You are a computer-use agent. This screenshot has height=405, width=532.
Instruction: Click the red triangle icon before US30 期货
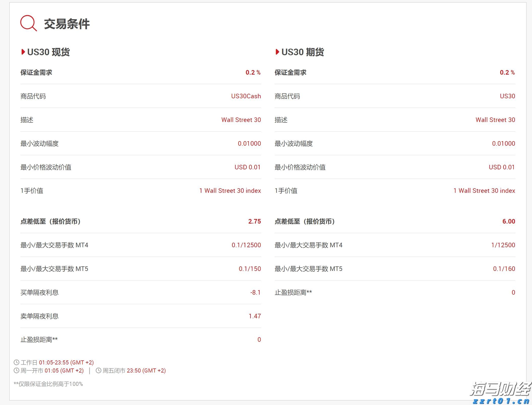pyautogui.click(x=277, y=52)
